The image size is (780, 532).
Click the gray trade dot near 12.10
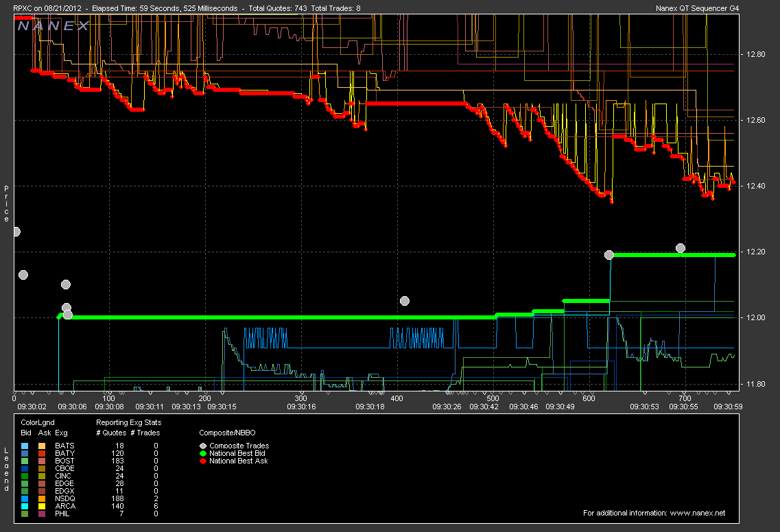(x=66, y=285)
